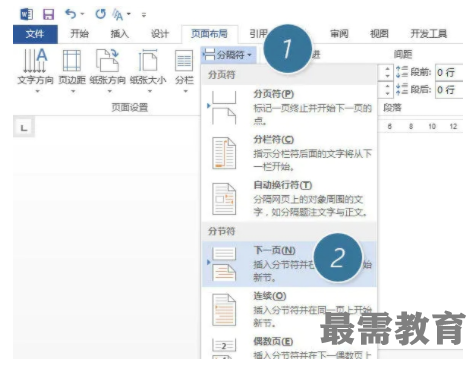Screen dimensions: 472x368
Task: Click ruler mark 12
Action: click(x=453, y=126)
